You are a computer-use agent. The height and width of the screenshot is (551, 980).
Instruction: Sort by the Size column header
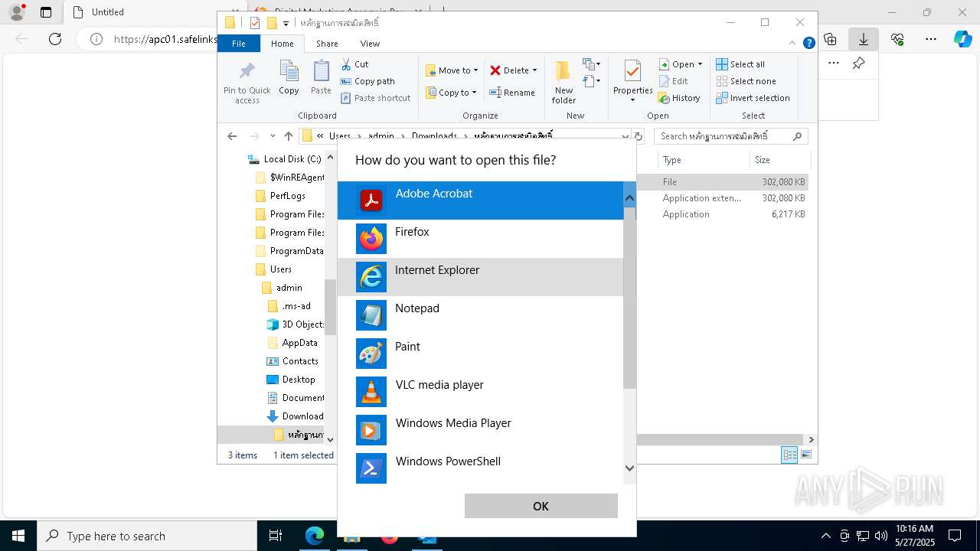coord(779,160)
